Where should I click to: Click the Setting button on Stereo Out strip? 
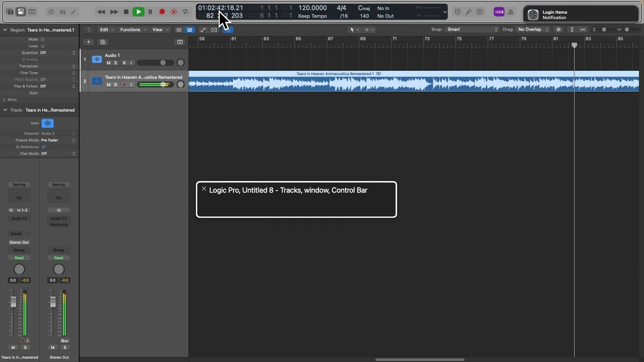tap(58, 185)
